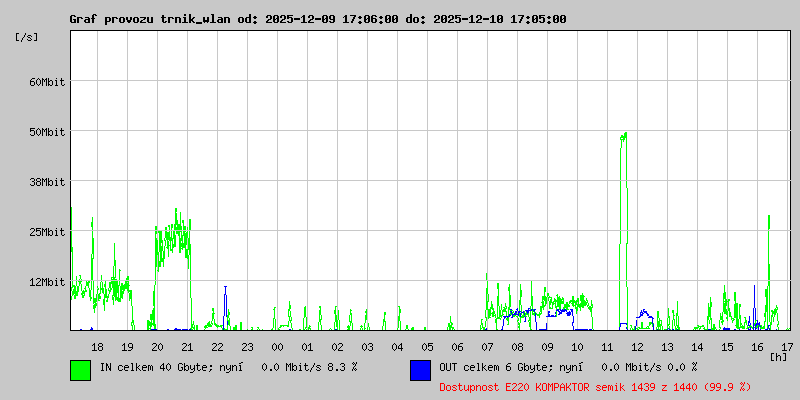Click the hour label '09' on x-axis
Image resolution: width=800 pixels, height=400 pixels.
coord(547,347)
